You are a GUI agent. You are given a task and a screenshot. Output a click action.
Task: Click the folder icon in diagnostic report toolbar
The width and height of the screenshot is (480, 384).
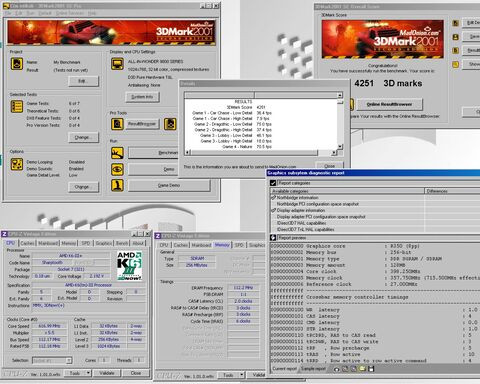point(362,369)
